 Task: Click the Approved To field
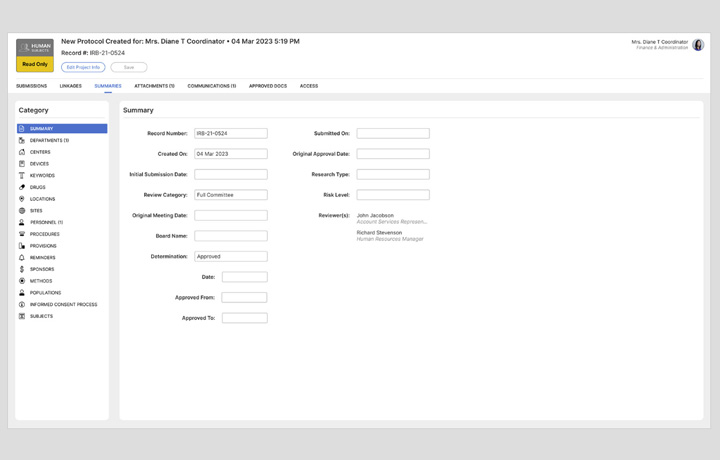coord(245,318)
